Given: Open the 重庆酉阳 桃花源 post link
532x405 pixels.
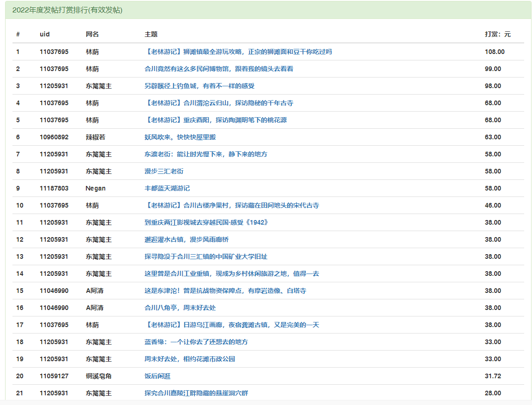Looking at the screenshot, I should pyautogui.click(x=216, y=120).
